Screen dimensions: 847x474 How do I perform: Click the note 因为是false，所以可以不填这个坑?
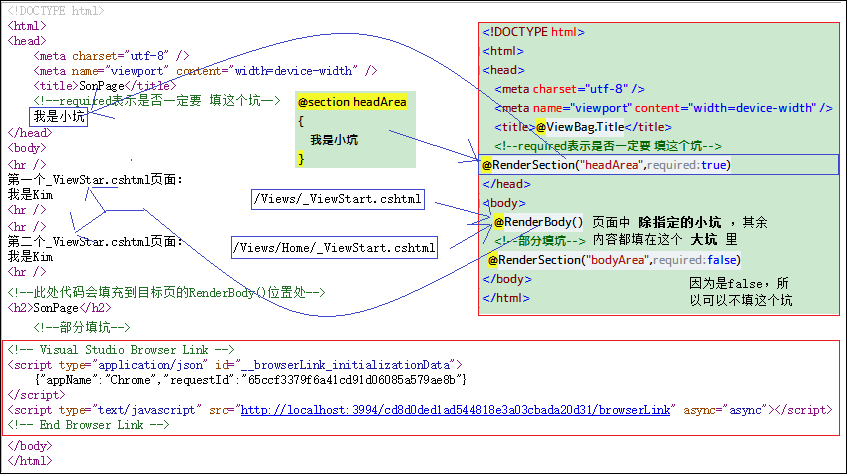pos(741,292)
